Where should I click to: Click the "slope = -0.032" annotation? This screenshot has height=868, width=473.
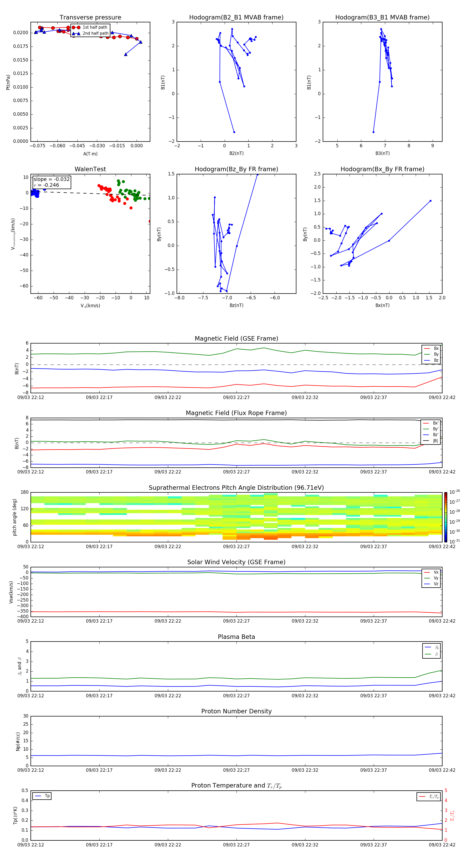click(x=52, y=179)
